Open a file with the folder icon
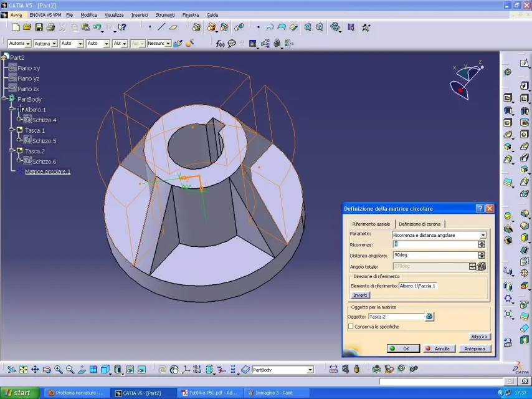 pyautogui.click(x=27, y=27)
